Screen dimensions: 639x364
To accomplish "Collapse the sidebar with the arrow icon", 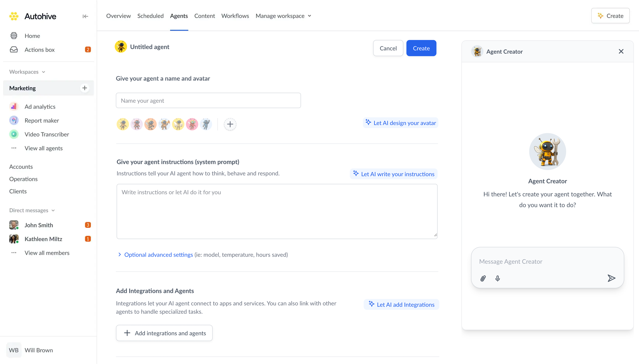I will coord(85,16).
